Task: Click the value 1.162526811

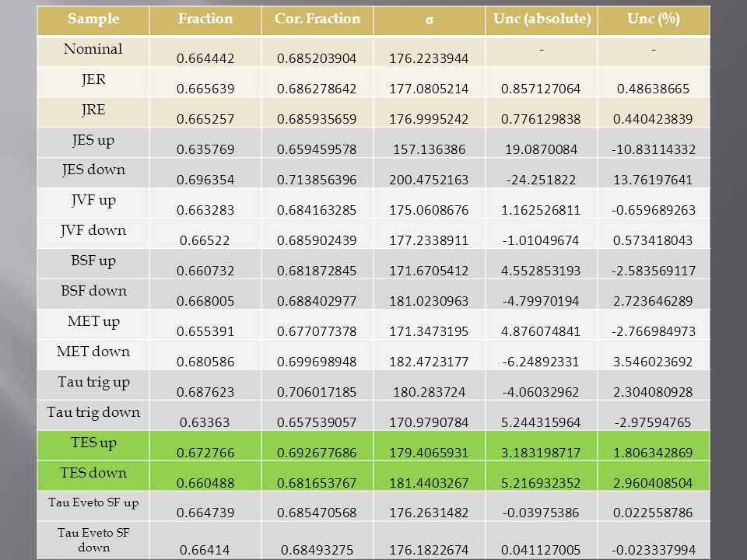Action: pyautogui.click(x=541, y=210)
